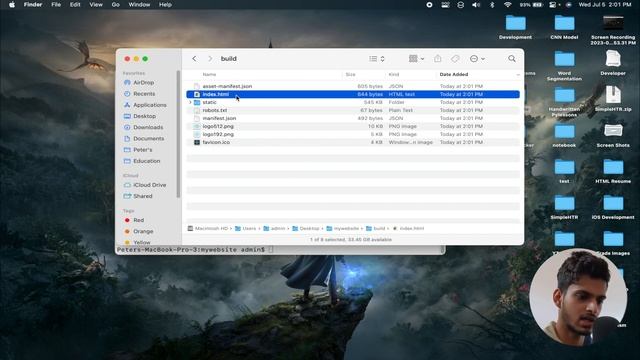Select the CNN Model desktop folder
Image resolution: width=640 pixels, height=360 pixels.
click(564, 27)
